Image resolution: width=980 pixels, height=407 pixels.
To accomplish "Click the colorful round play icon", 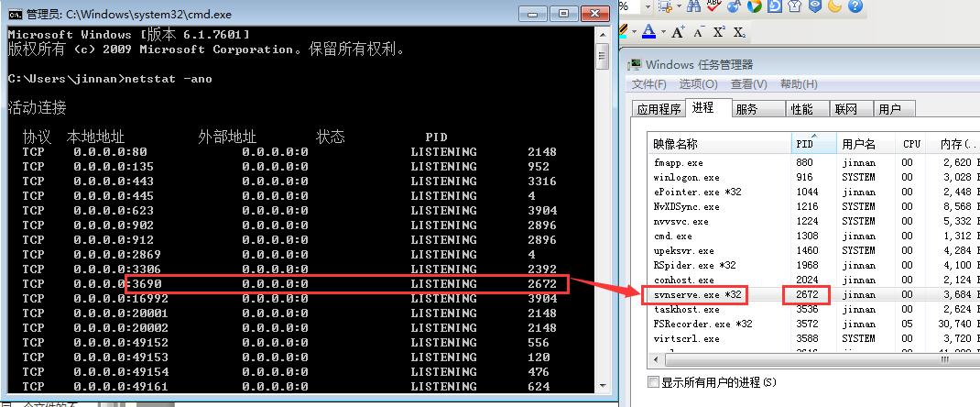I will [x=755, y=6].
